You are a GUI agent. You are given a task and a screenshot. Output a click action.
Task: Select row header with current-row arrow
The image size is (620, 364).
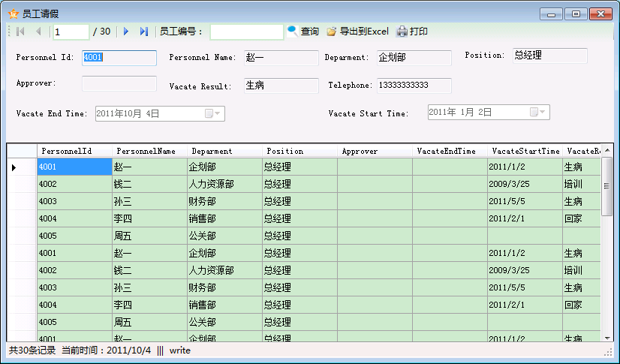tap(23, 167)
